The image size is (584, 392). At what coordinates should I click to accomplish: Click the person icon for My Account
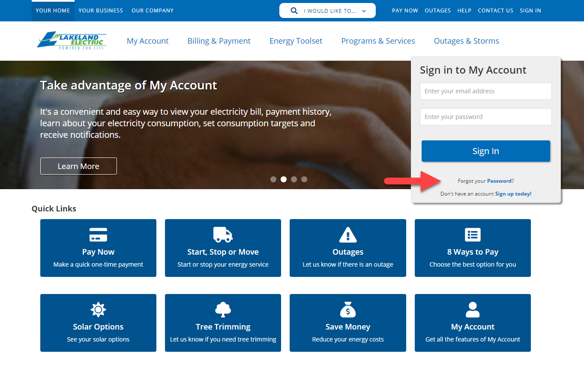(x=473, y=309)
